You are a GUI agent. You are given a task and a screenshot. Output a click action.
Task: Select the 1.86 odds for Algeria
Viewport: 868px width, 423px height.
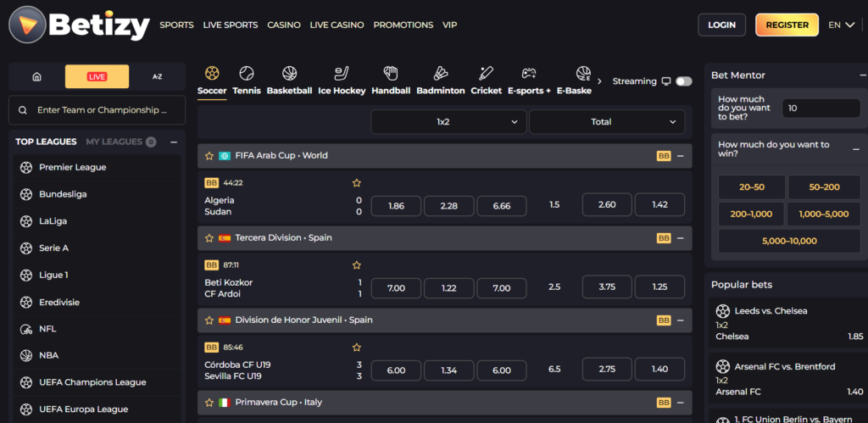pos(396,206)
